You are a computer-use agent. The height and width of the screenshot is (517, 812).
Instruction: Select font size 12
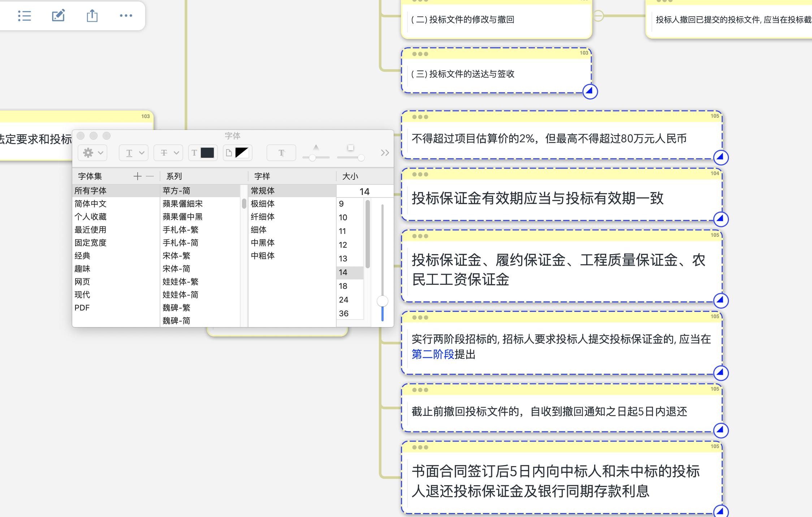click(x=350, y=245)
